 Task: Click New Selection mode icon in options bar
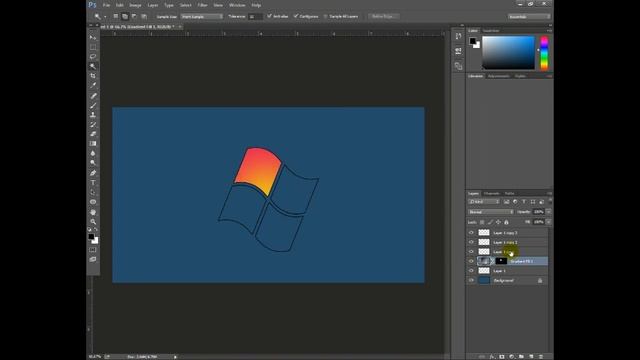(x=116, y=16)
